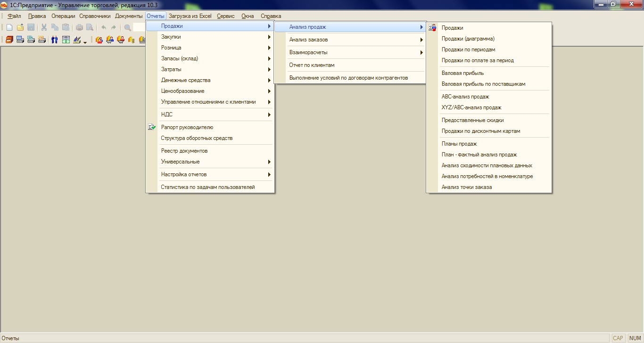Open the Окна menu
The height and width of the screenshot is (343, 644).
pos(248,16)
